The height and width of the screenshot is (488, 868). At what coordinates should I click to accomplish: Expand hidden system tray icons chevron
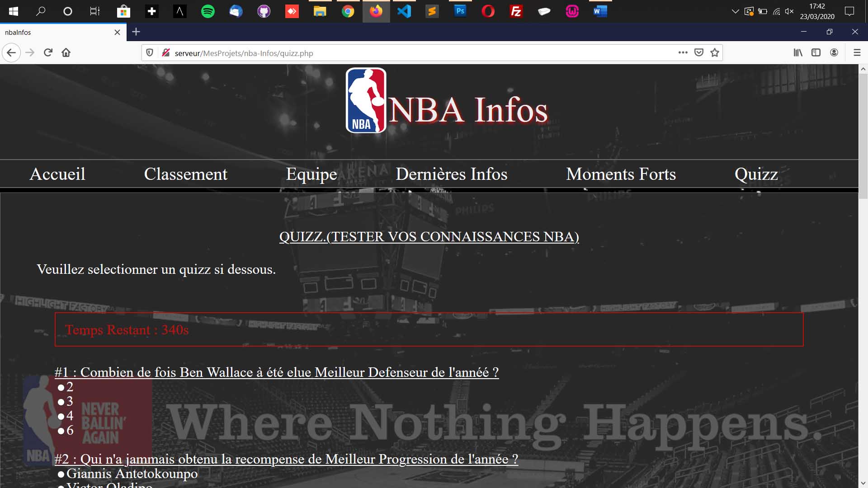pos(734,11)
